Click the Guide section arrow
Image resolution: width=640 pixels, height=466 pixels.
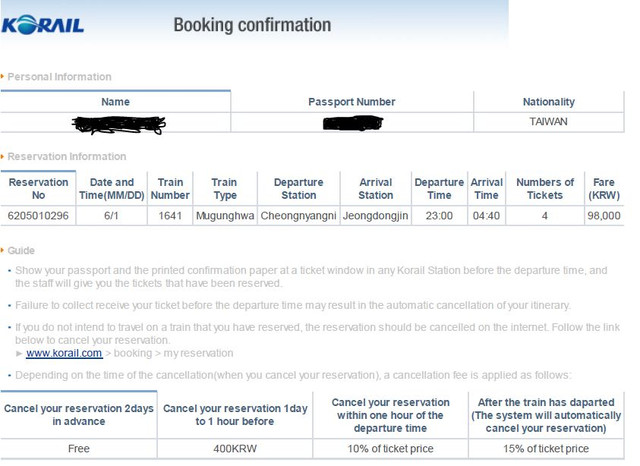[x=2, y=250]
